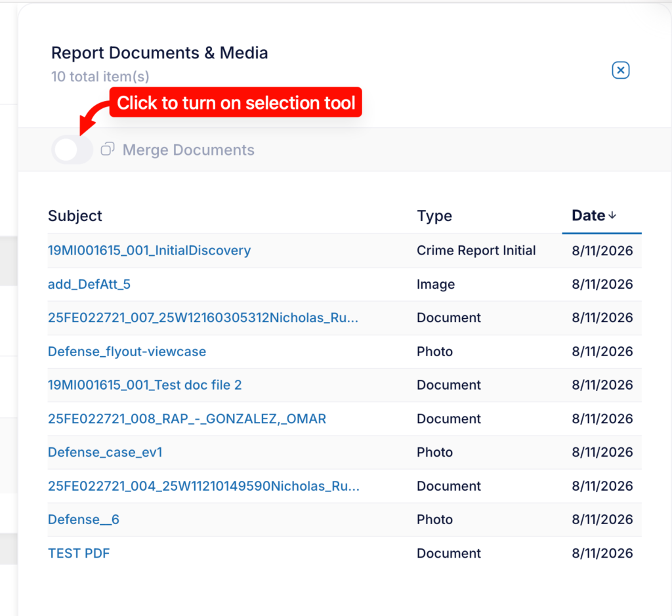Turn on the selection tool toggle
672x616 pixels.
point(72,150)
